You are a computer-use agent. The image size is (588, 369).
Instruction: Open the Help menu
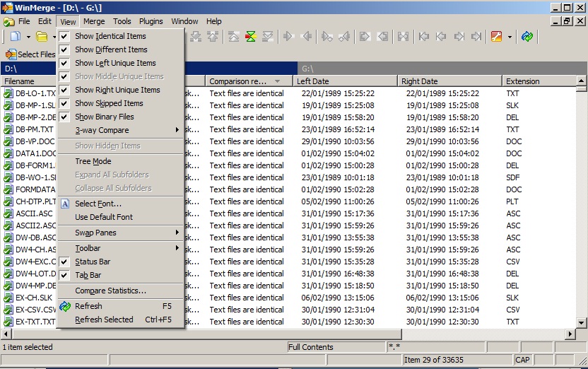[213, 21]
